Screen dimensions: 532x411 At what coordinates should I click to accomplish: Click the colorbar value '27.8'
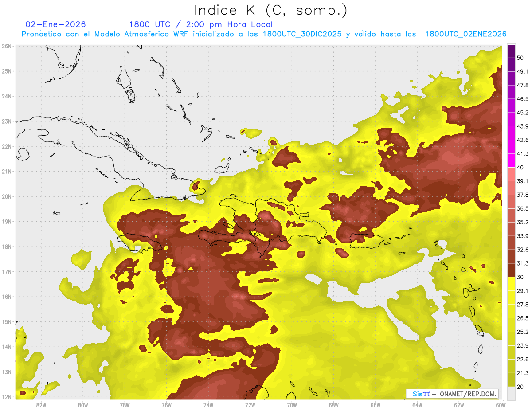tap(522, 305)
